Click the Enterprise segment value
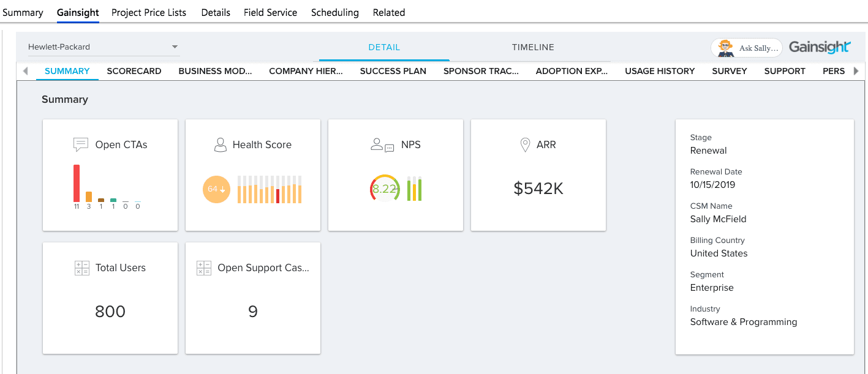 (712, 288)
